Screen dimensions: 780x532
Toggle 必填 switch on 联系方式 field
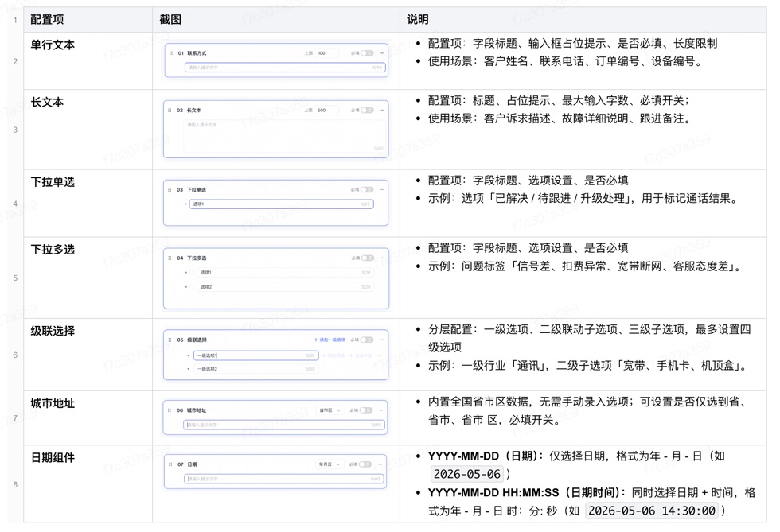(x=367, y=53)
